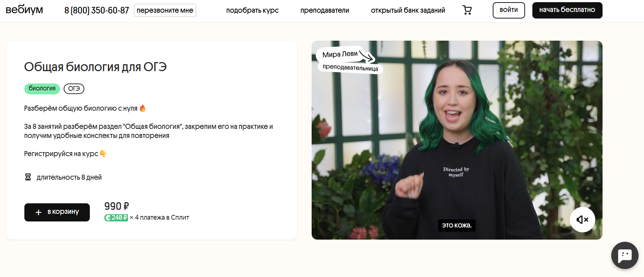644x277 pixels.
Task: Click the green 248 ₽ Split badge
Action: point(116,217)
